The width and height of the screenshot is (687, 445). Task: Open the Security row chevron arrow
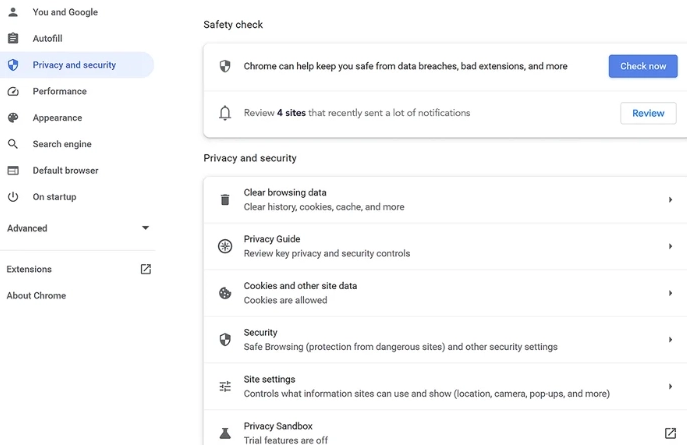670,339
